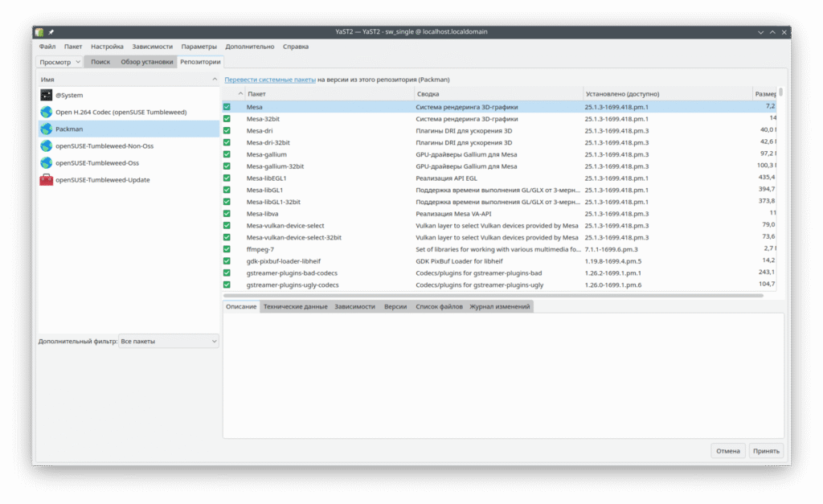Click the Реализация Mesa VA-API summary

coord(453,214)
